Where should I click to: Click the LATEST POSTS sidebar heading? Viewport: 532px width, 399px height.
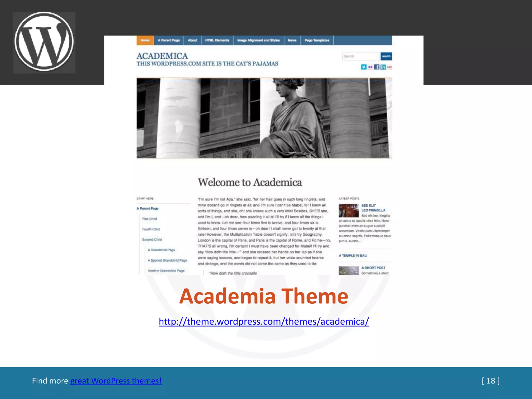(x=349, y=198)
